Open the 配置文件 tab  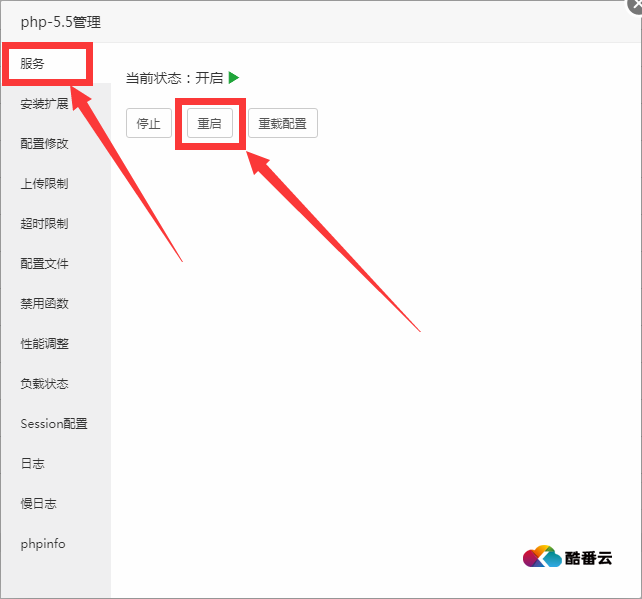pyautogui.click(x=45, y=264)
